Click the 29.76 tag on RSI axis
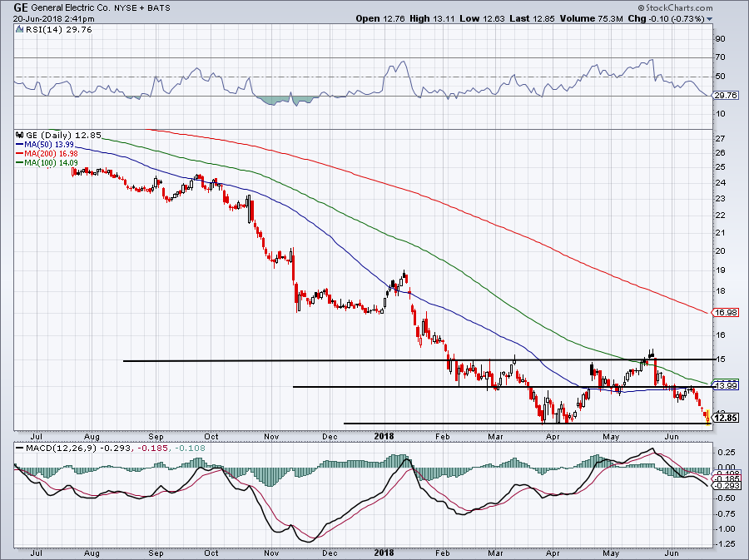Image resolution: width=749 pixels, height=560 pixels. (x=726, y=96)
